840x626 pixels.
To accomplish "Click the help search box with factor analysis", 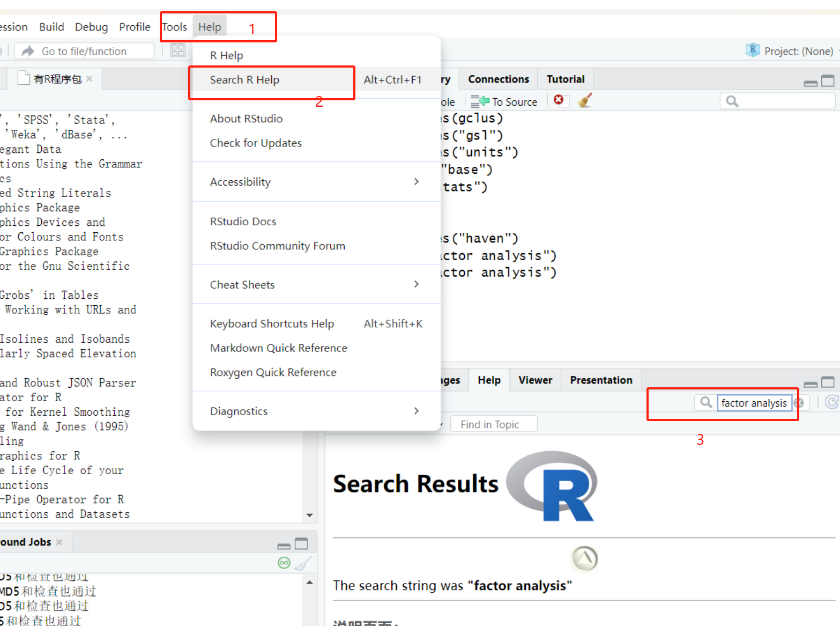I will (754, 403).
